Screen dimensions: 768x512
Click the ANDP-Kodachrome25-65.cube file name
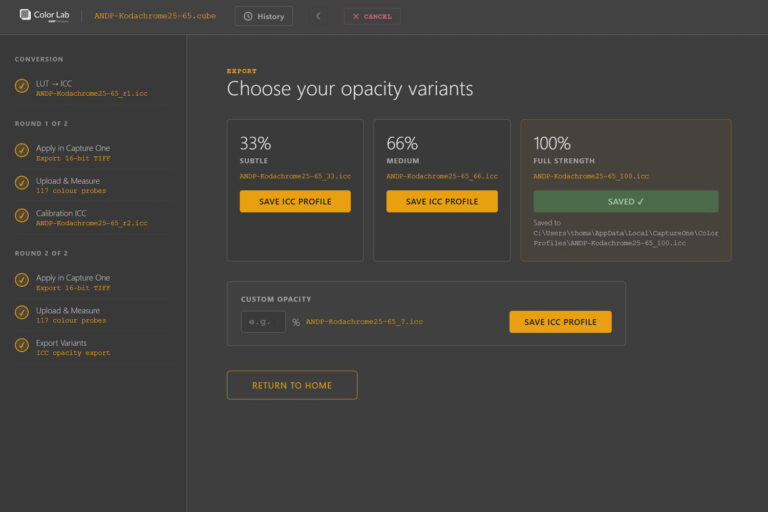pos(155,16)
